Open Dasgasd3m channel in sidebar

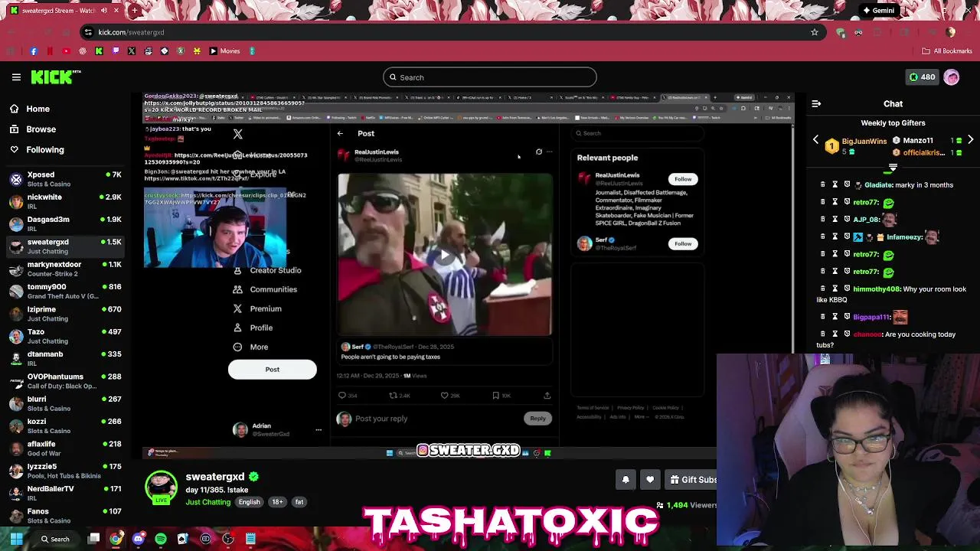point(65,223)
